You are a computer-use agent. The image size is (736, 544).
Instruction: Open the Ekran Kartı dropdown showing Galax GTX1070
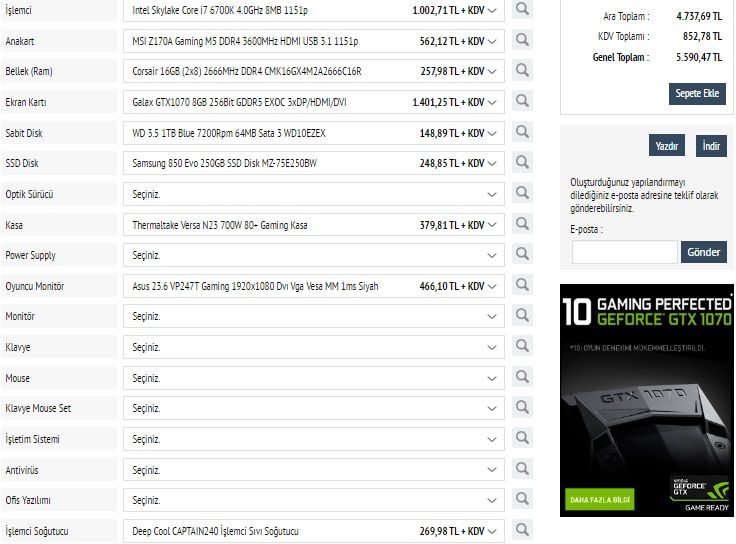314,102
